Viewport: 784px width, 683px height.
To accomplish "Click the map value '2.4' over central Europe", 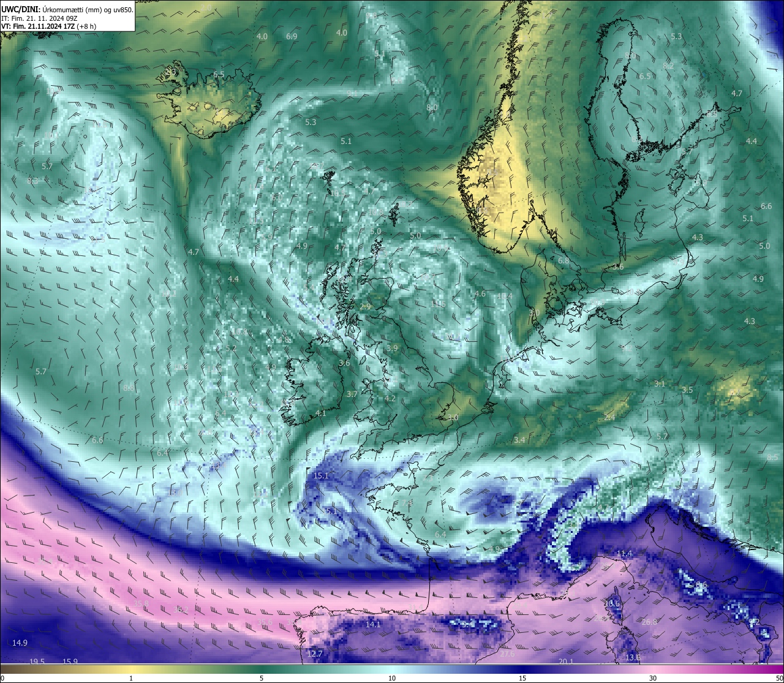I will coord(609,417).
